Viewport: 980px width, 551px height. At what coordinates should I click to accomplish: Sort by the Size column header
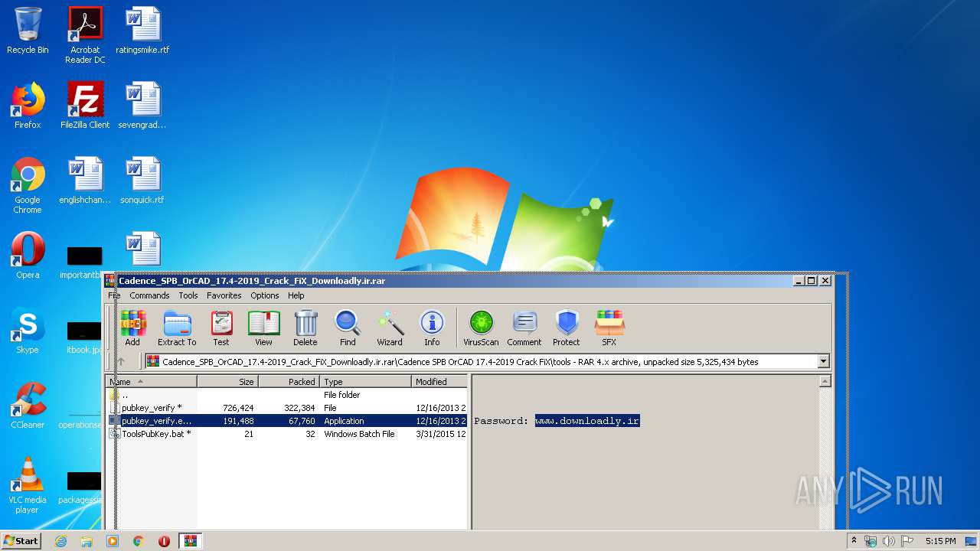pyautogui.click(x=228, y=381)
